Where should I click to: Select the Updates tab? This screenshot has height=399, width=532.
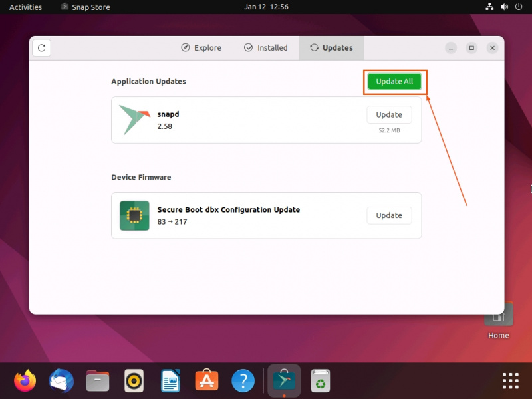[331, 48]
